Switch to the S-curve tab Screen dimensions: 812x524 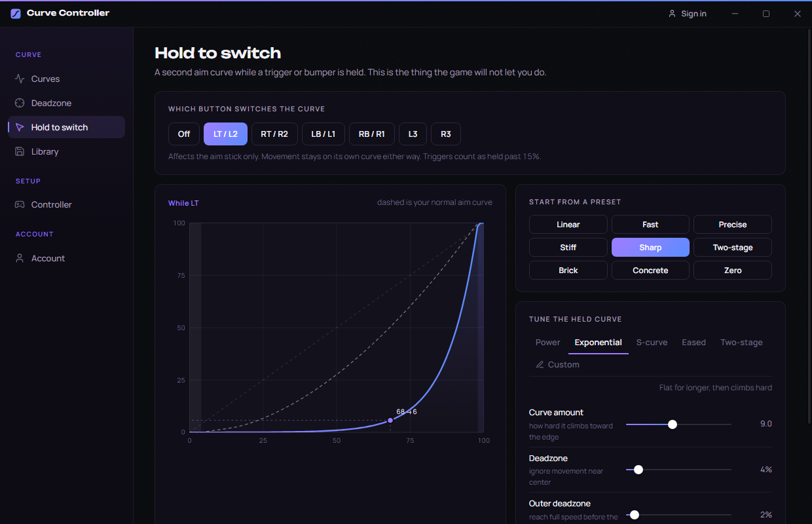(x=652, y=342)
